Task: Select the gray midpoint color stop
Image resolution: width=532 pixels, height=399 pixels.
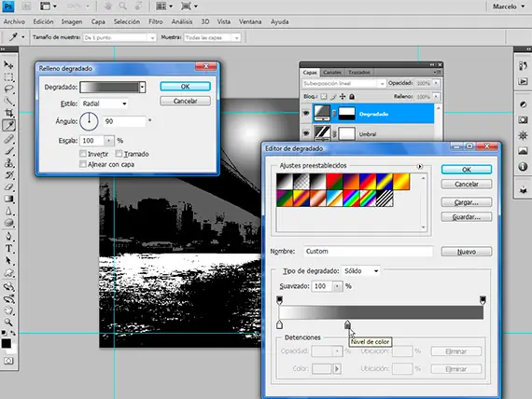Action: (x=347, y=324)
